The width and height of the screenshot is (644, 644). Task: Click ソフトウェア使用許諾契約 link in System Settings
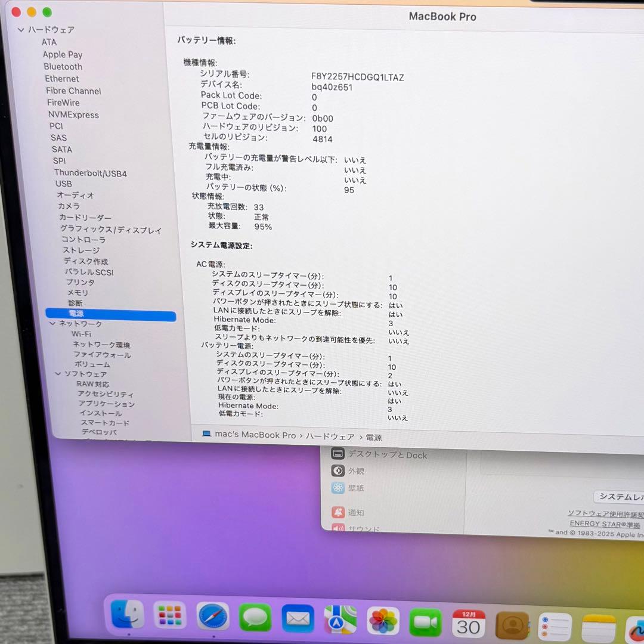pos(605,513)
